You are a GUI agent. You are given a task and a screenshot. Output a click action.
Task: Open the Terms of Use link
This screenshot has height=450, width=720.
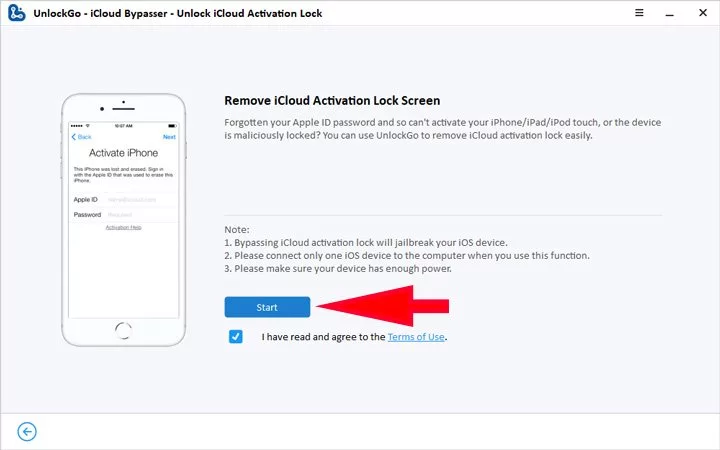coord(416,337)
